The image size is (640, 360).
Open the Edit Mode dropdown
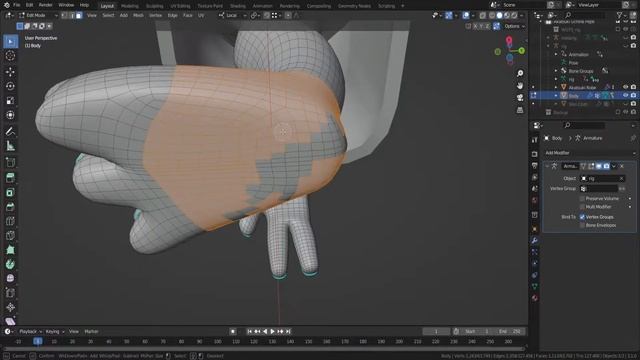coord(38,15)
